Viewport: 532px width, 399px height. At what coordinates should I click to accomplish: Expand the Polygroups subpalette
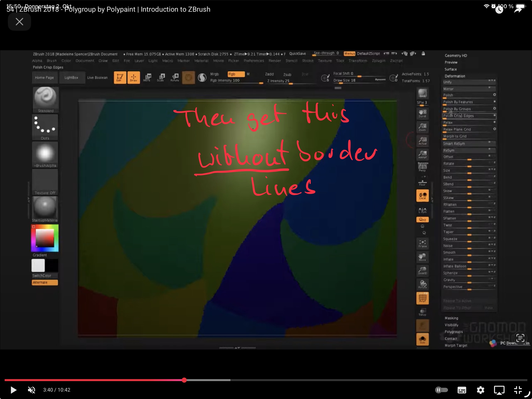(454, 332)
